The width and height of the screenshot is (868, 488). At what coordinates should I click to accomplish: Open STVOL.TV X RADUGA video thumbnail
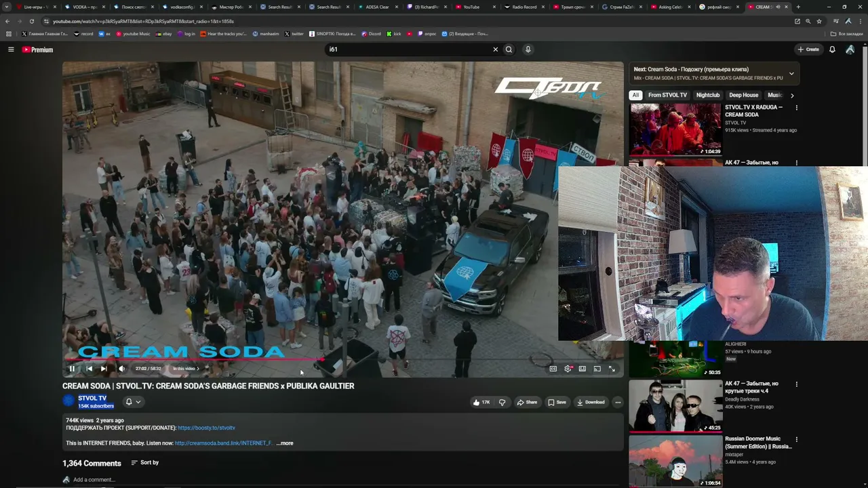click(675, 129)
